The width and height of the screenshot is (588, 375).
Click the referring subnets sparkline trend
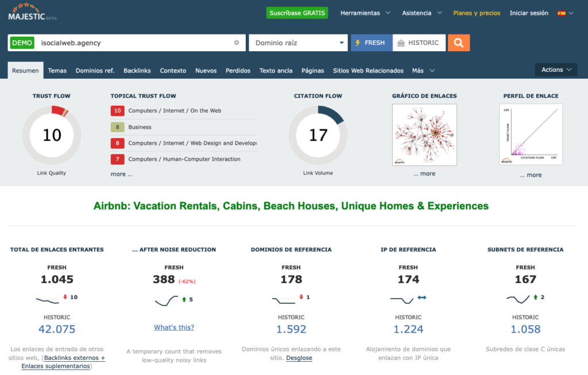[x=518, y=299]
